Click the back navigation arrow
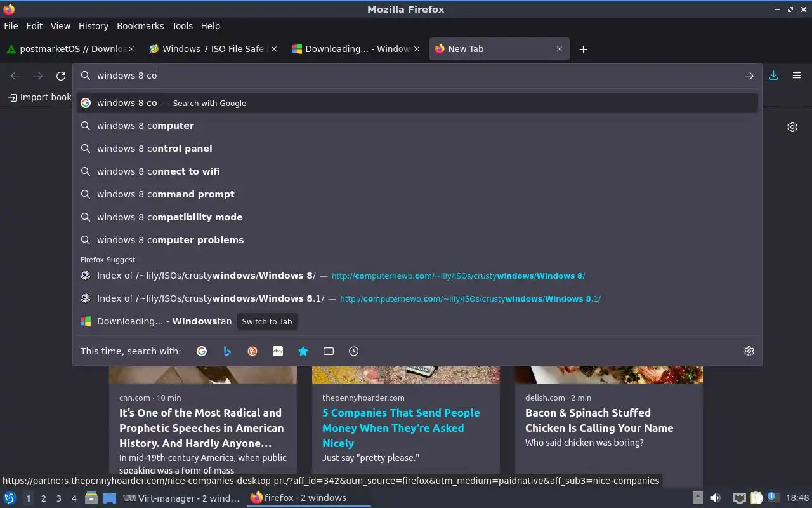 (x=15, y=76)
